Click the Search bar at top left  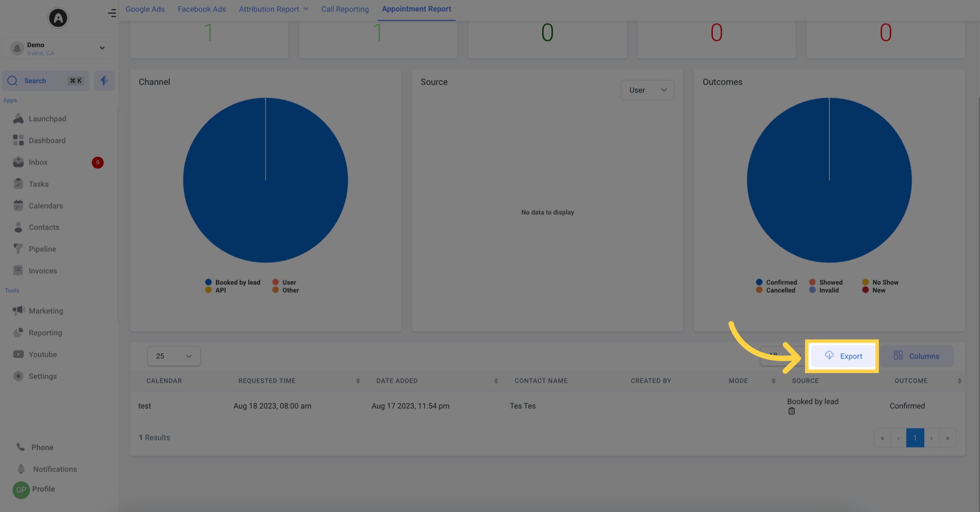pyautogui.click(x=46, y=80)
